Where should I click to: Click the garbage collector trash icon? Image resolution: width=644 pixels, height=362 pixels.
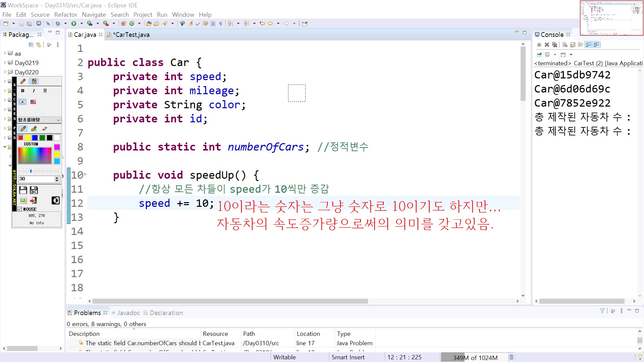click(511, 357)
